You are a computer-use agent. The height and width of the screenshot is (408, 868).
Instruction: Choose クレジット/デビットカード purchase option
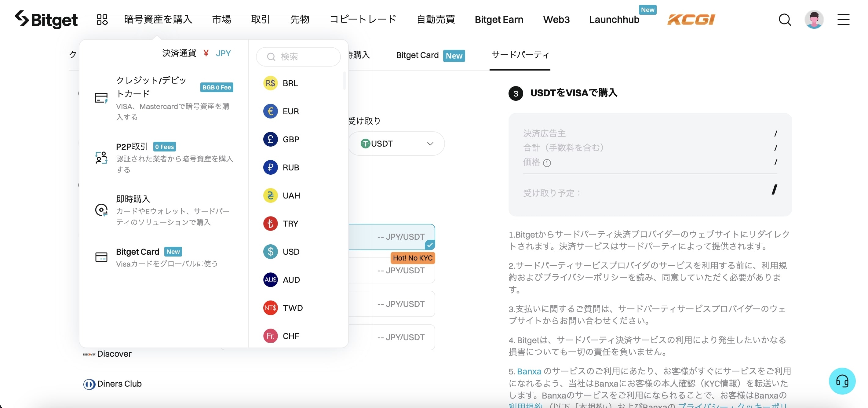tap(164, 98)
